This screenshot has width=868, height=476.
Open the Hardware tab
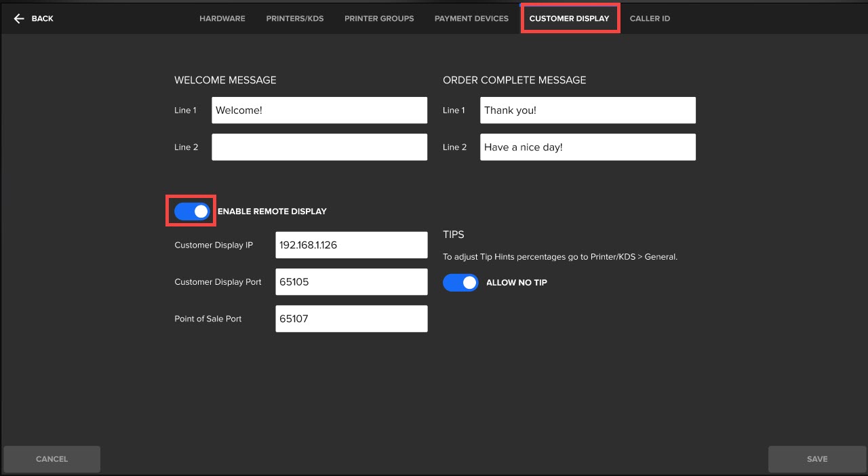[x=222, y=18]
